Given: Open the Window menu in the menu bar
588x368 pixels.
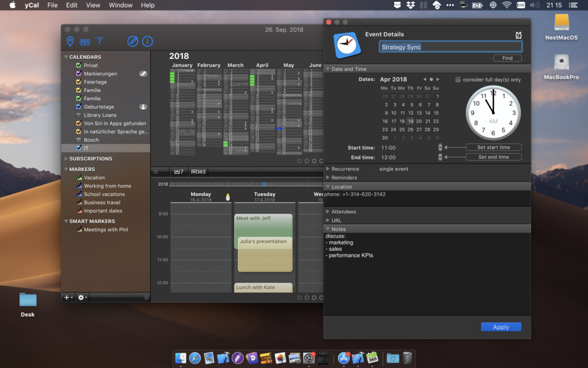Looking at the screenshot, I should click(120, 5).
